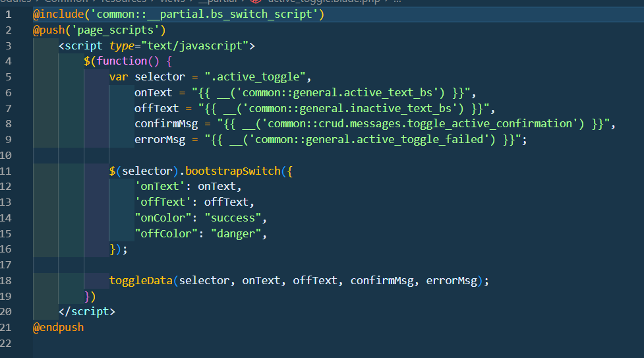The height and width of the screenshot is (358, 644).
Task: Click the "text/javascript" attribute value
Action: [194, 45]
